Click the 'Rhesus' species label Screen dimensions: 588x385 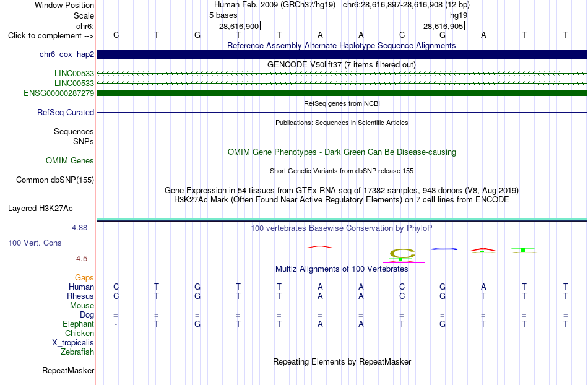(x=80, y=296)
